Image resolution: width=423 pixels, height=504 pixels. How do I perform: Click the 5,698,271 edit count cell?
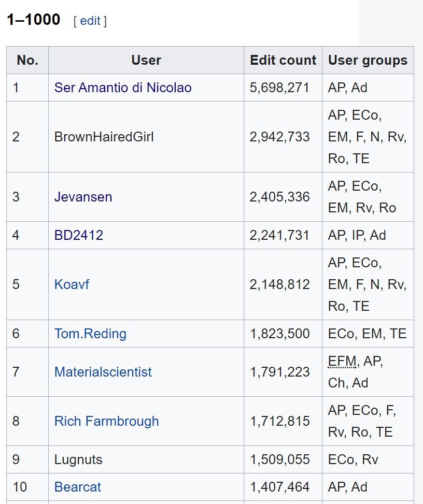tap(279, 88)
